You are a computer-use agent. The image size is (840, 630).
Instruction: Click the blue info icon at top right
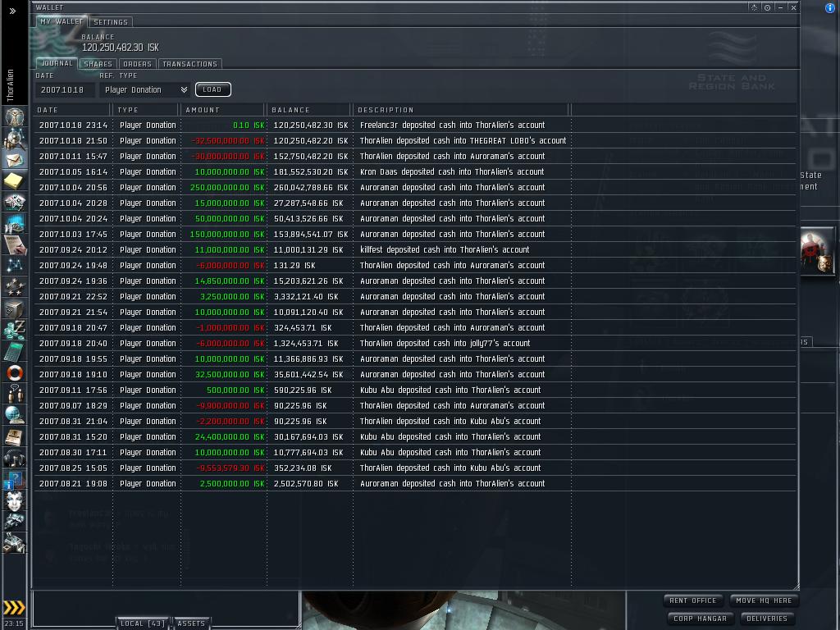[830, 8]
